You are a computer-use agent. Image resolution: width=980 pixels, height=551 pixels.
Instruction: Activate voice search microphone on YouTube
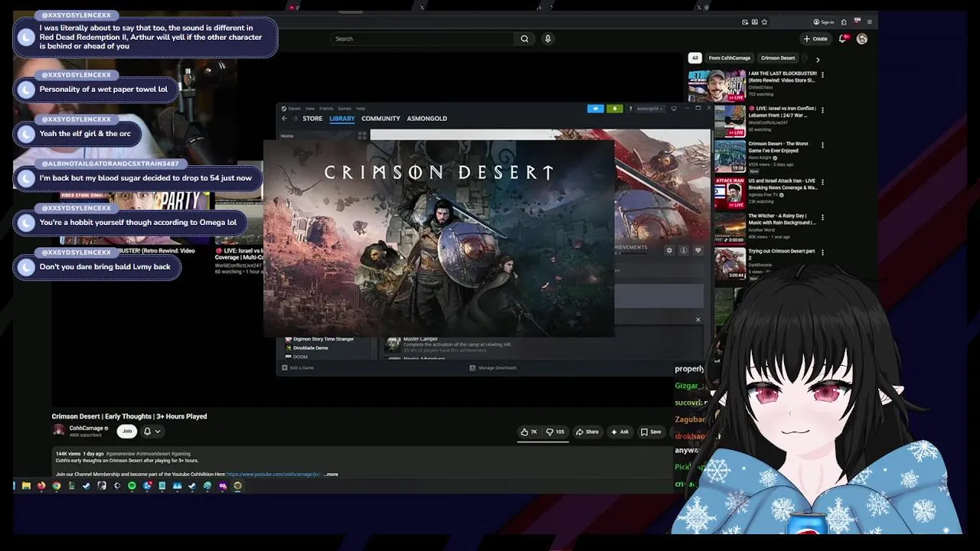(547, 38)
